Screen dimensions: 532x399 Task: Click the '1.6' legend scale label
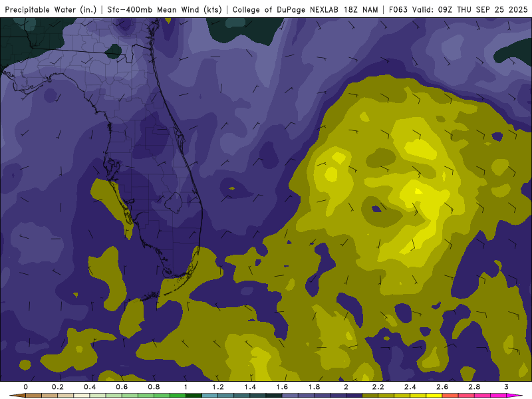(x=282, y=387)
